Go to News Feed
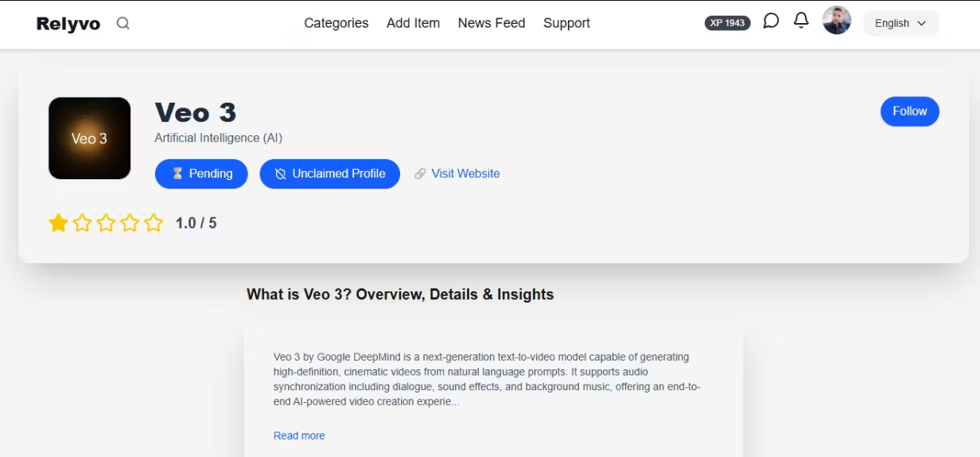The height and width of the screenshot is (457, 980). [492, 23]
